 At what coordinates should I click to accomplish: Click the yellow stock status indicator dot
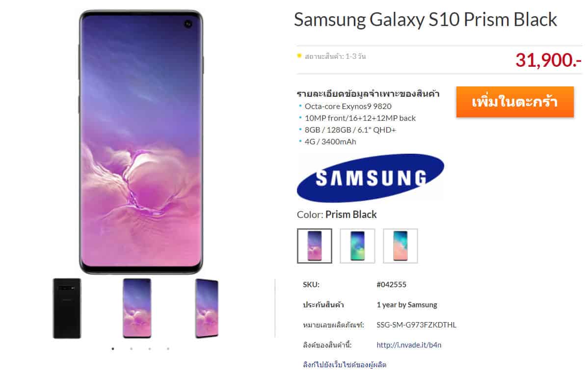[x=299, y=56]
